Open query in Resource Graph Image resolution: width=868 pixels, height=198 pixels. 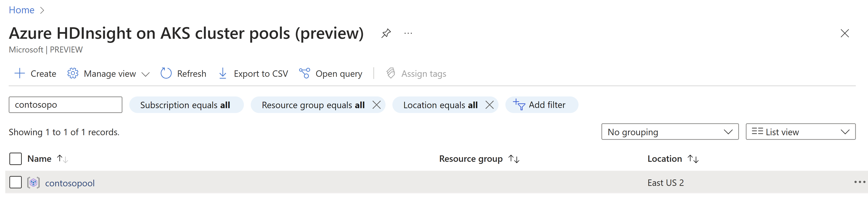coord(331,73)
